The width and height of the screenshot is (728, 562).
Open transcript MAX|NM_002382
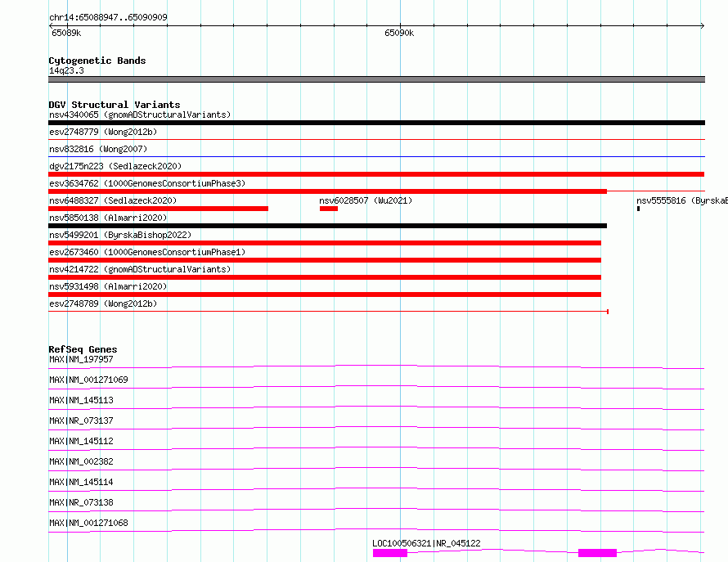[x=81, y=461]
